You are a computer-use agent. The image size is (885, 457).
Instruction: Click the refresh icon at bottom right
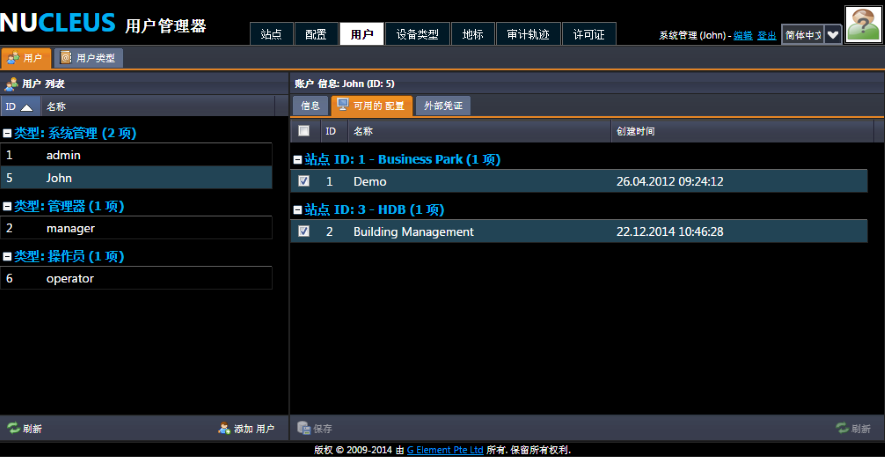tap(842, 428)
